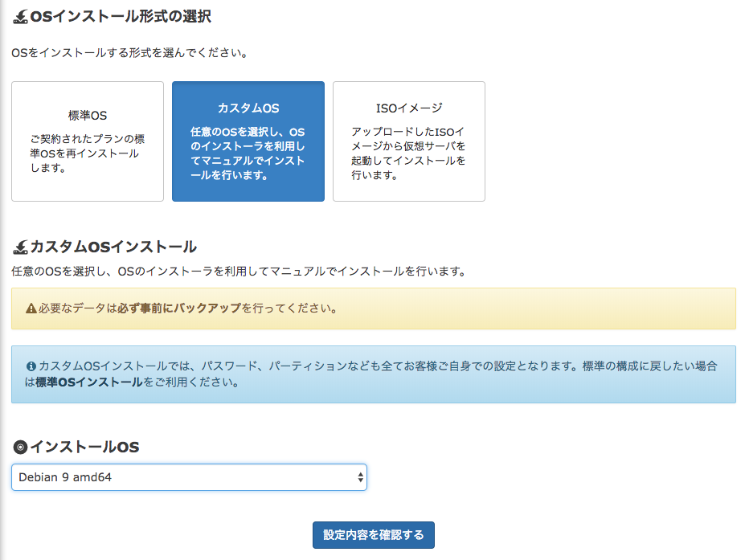
Task: Click the カスタムOSインストール section heading text
Action: tap(113, 247)
